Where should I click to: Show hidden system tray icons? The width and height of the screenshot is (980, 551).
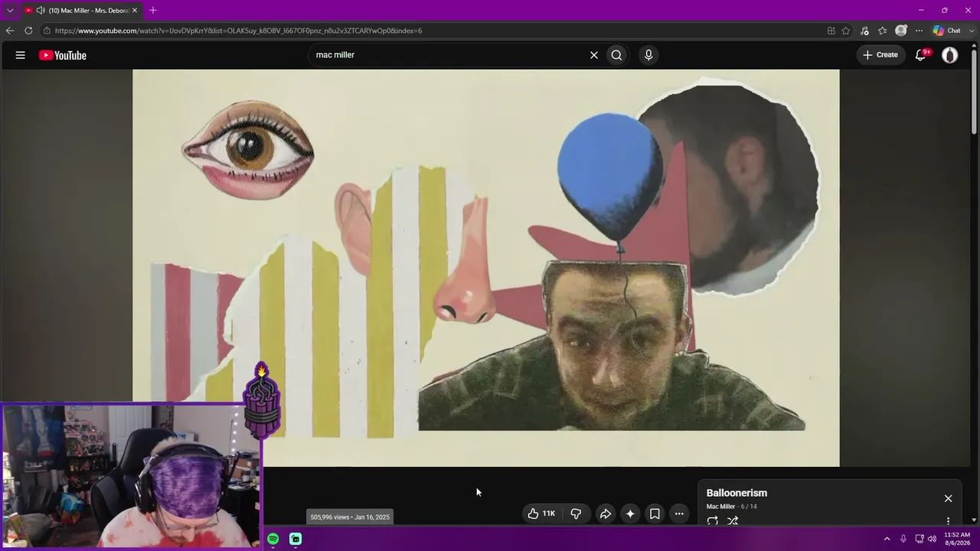point(887,539)
